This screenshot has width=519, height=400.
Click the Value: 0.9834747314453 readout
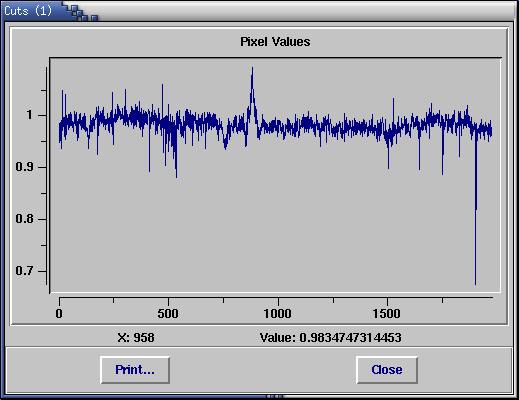(331, 338)
